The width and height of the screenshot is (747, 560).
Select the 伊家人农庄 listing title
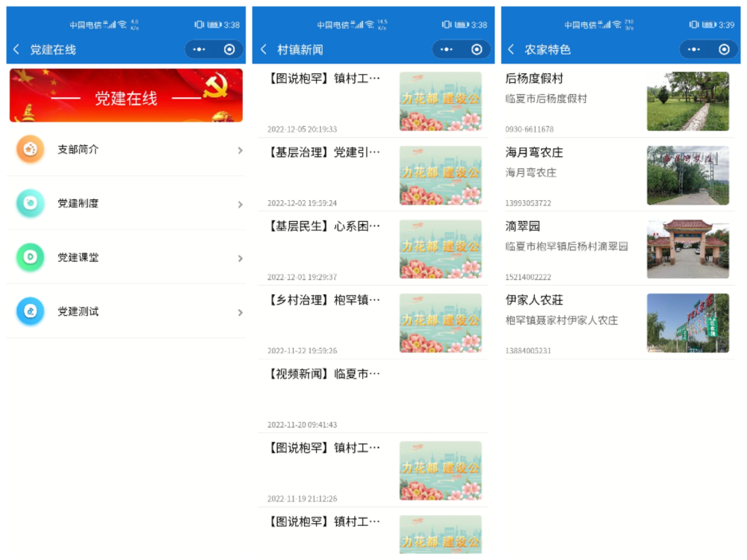[x=534, y=300]
